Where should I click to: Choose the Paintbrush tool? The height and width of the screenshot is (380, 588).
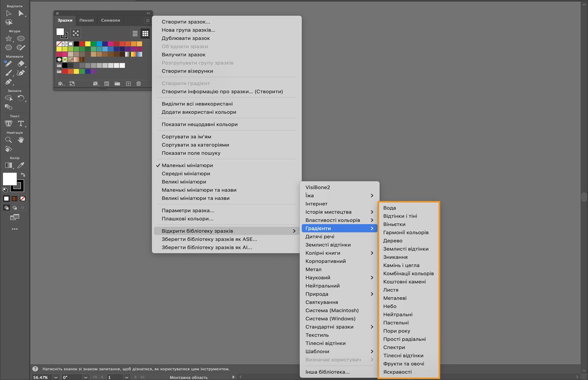tap(8, 73)
